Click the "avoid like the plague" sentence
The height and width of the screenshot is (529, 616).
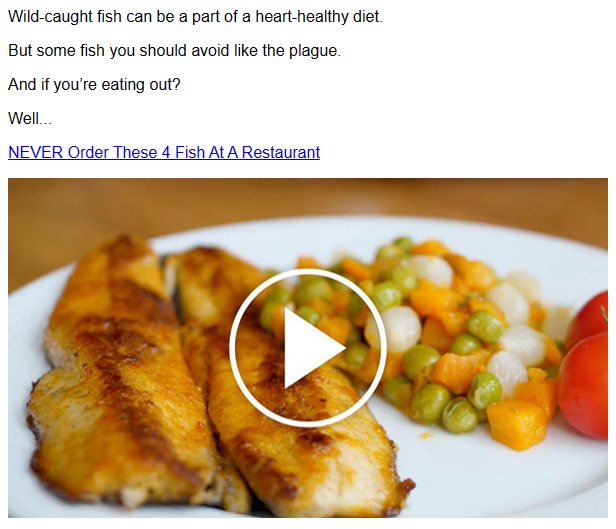click(174, 51)
